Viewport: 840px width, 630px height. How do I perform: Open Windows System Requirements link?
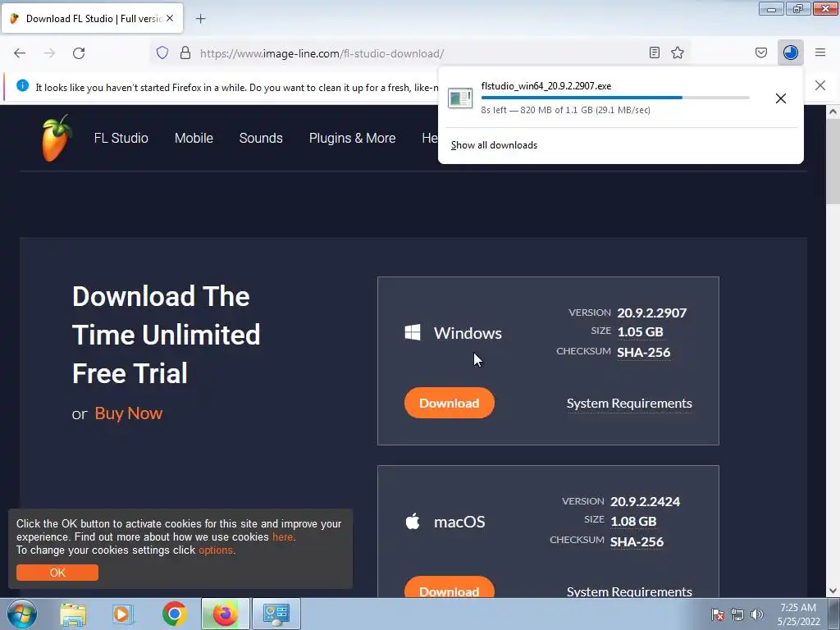(629, 404)
